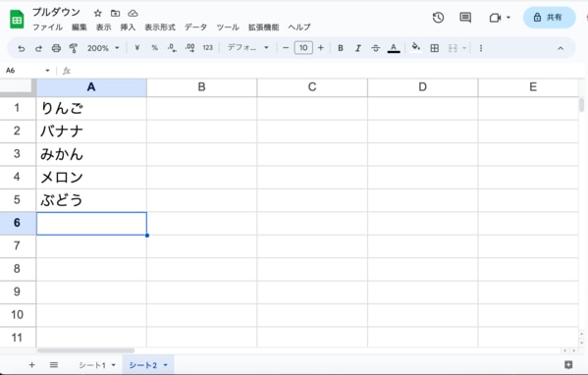Click the borders grid icon
Image resolution: width=588 pixels, height=375 pixels.
435,48
